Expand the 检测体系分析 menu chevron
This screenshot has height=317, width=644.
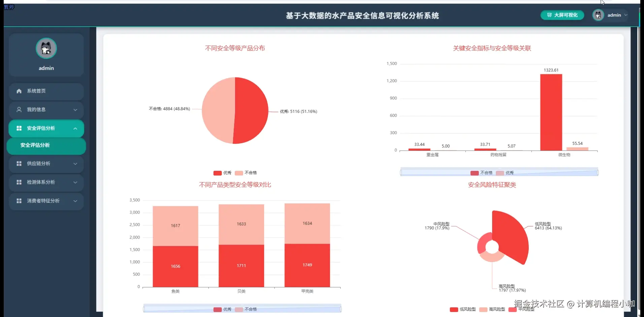pyautogui.click(x=75, y=182)
